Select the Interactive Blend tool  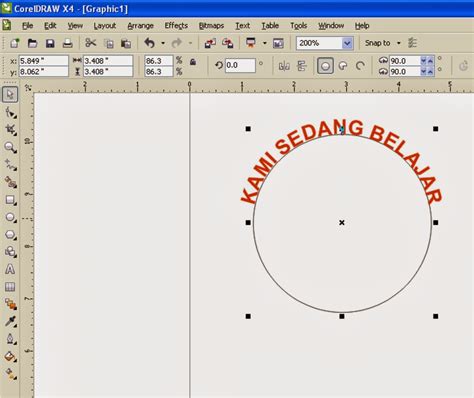(x=10, y=304)
